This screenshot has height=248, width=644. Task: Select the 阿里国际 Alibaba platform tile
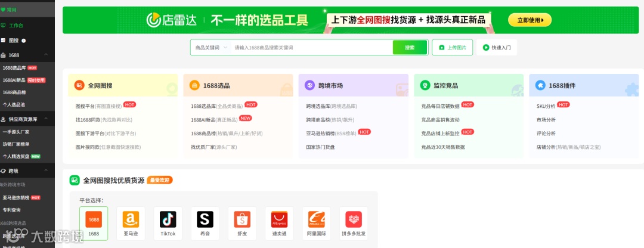point(316,224)
